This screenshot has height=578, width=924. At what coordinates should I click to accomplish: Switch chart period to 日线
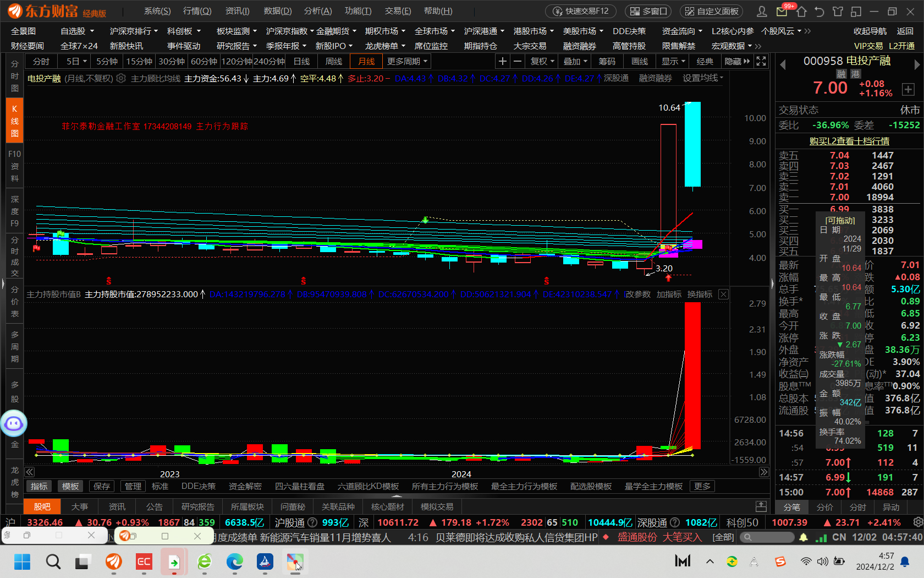[x=301, y=61]
